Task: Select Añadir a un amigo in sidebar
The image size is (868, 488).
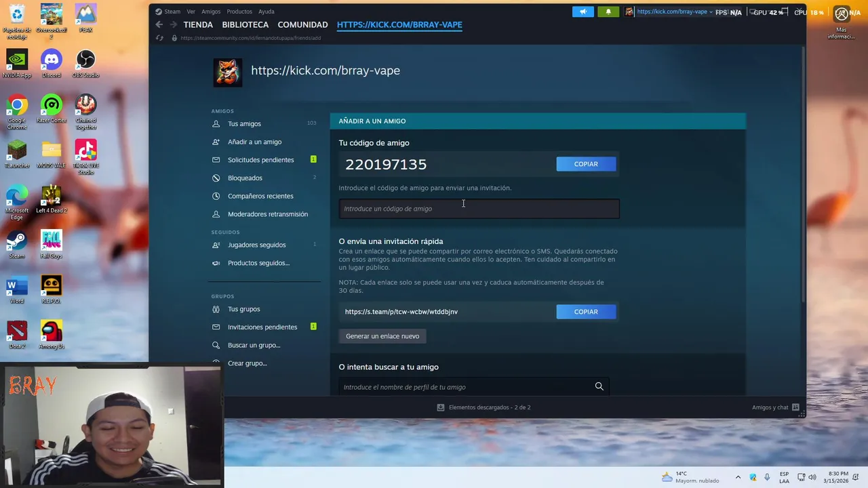Action: (x=254, y=142)
